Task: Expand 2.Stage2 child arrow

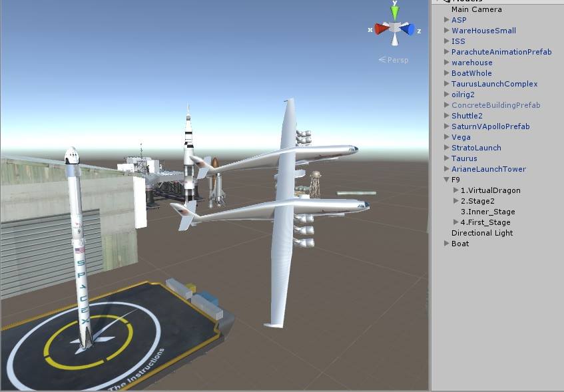Action: (455, 201)
